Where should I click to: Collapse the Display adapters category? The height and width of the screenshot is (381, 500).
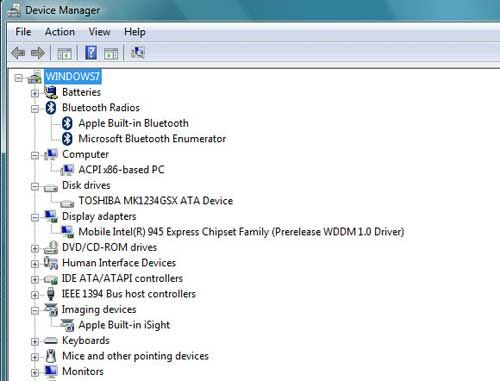tap(35, 217)
